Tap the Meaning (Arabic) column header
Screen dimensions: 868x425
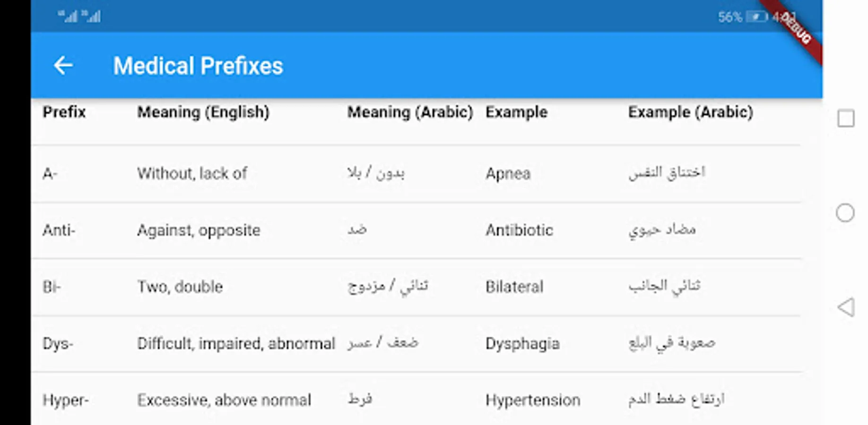(410, 112)
